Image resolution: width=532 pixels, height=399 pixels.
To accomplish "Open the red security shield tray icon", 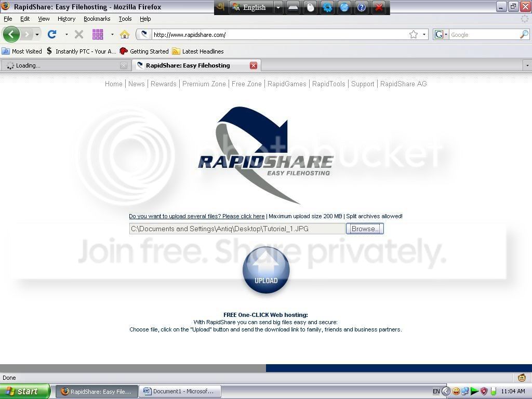I will [484, 391].
